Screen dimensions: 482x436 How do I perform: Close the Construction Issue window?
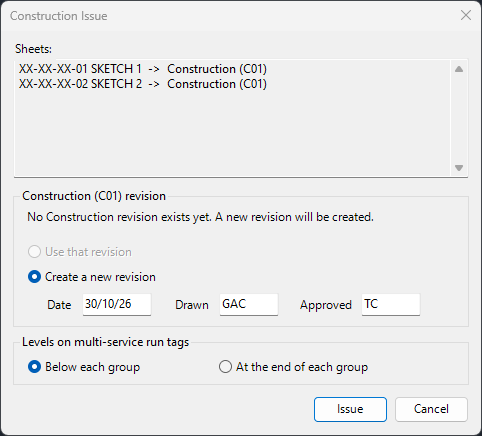coord(466,15)
